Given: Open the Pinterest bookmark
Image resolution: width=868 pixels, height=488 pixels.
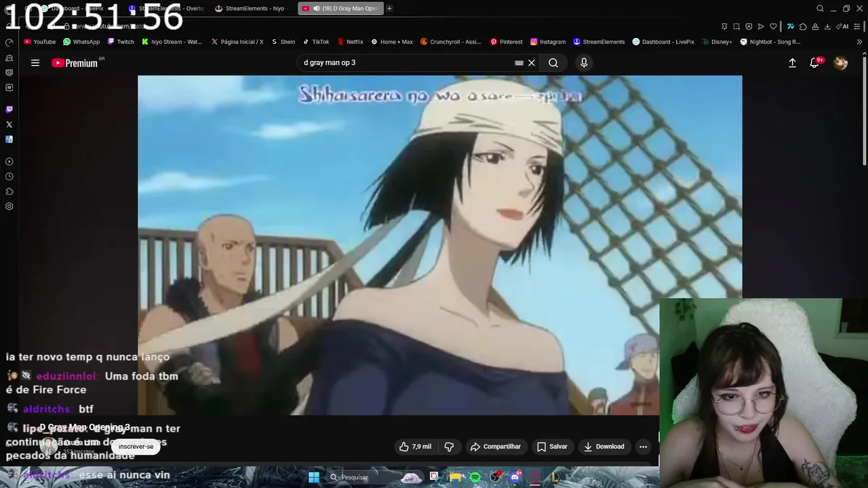Looking at the screenshot, I should (x=507, y=42).
